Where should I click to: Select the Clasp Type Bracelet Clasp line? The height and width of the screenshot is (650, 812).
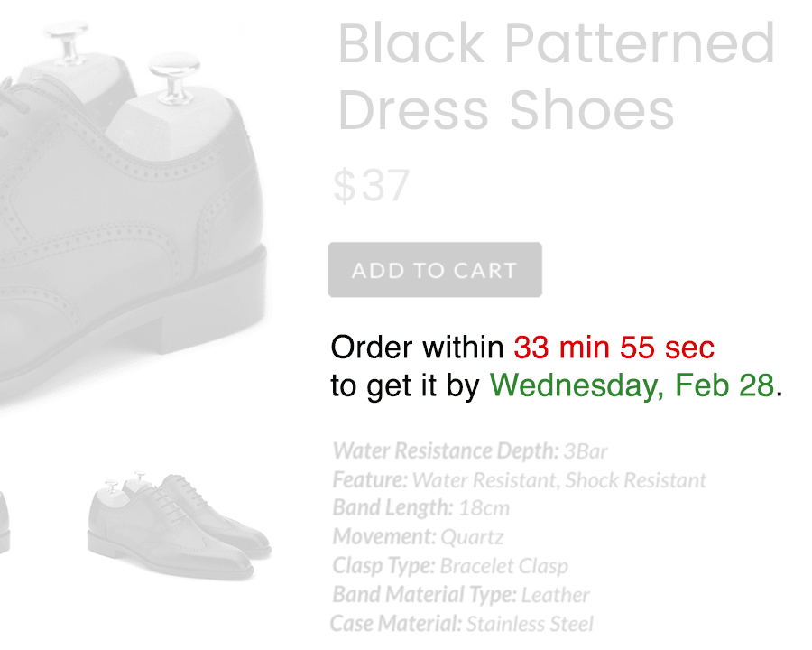point(450,566)
